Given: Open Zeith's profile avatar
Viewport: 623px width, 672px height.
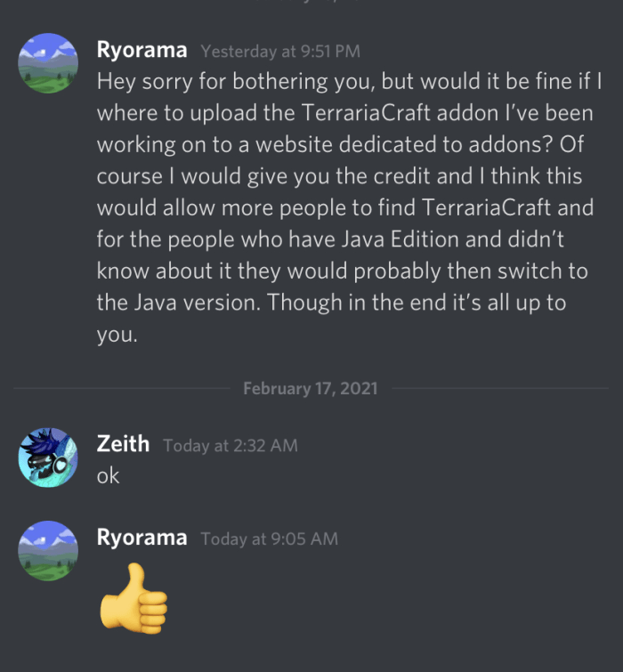Looking at the screenshot, I should 48,457.
